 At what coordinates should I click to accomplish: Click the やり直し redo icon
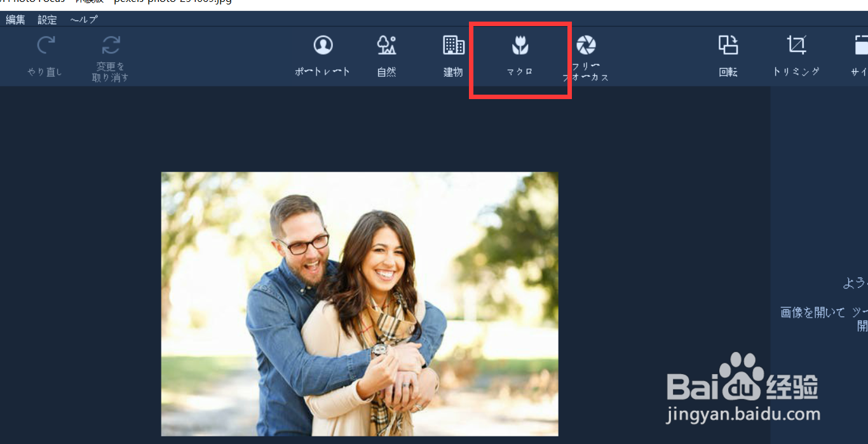pos(45,45)
